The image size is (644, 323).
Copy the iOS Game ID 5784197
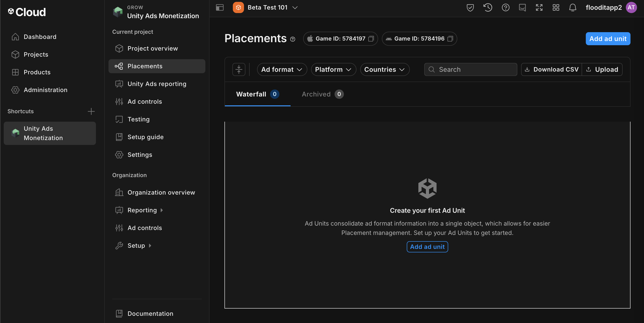[x=371, y=39]
